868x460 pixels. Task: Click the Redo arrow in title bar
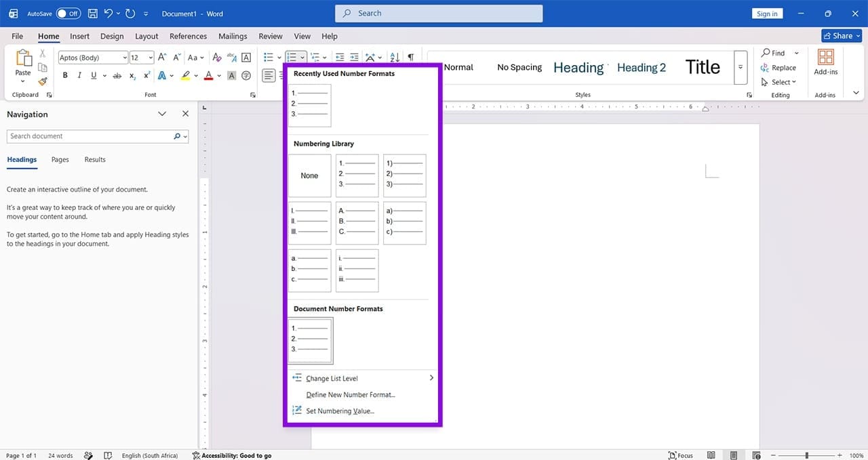tap(130, 14)
